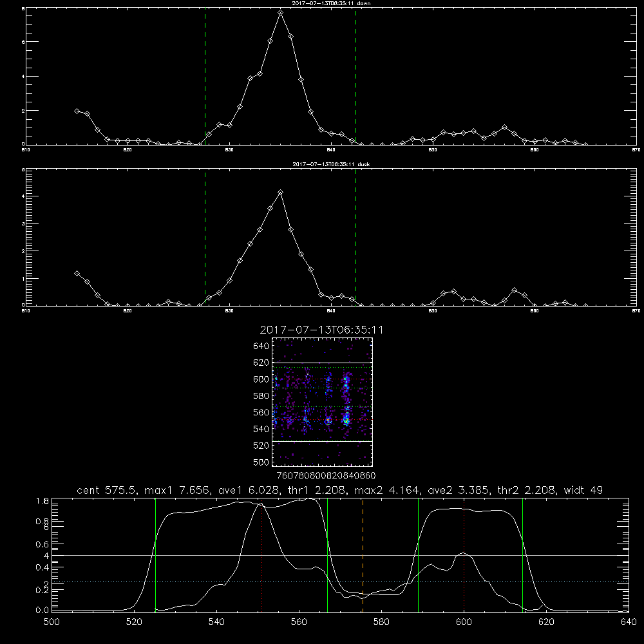
Task: Click x-axis label 500 in bottom plot
Action: [52, 622]
